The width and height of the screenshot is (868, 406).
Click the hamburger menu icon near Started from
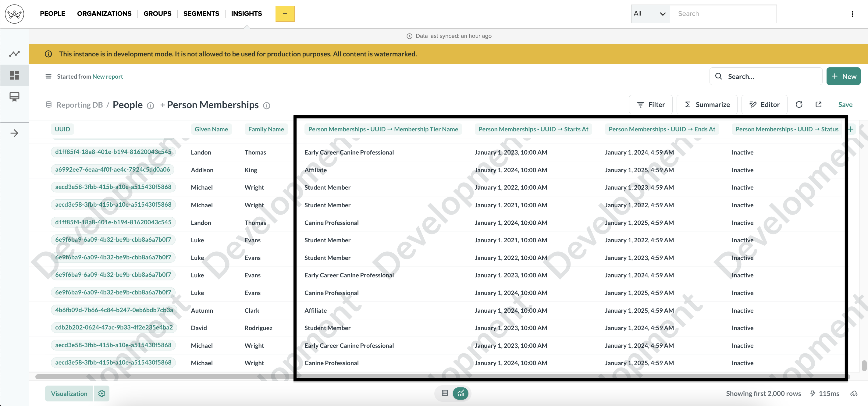tap(48, 77)
